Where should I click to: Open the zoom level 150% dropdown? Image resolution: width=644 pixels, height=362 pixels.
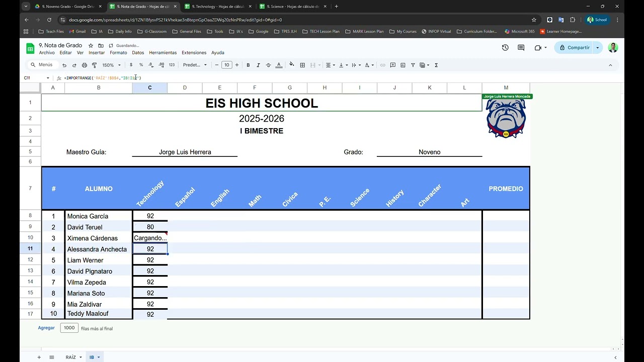[112, 65]
